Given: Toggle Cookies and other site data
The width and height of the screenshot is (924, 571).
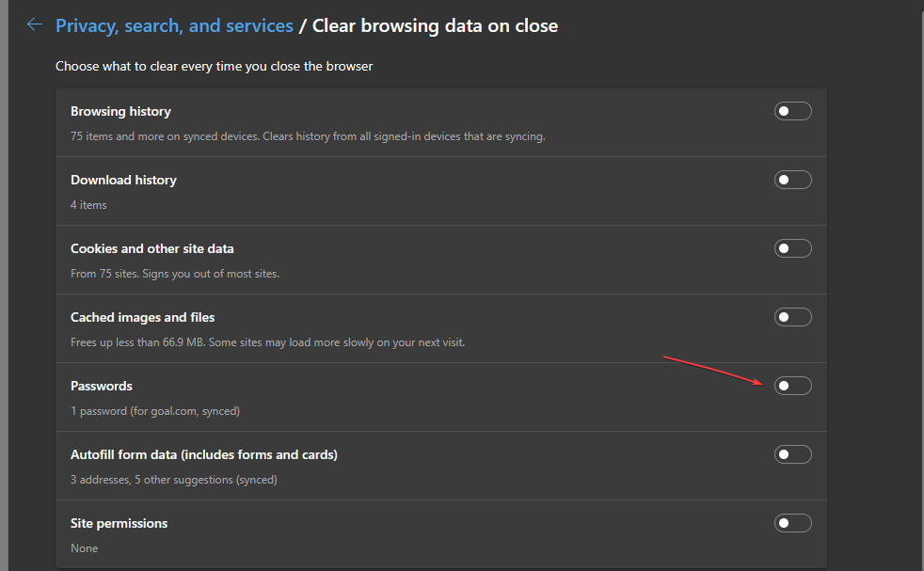Looking at the screenshot, I should [x=792, y=248].
